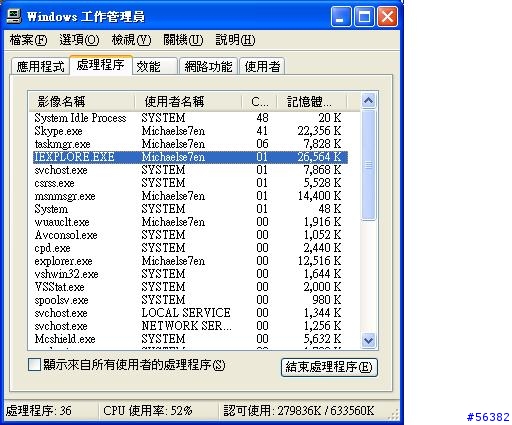
Task: Open the 關機(U) menu
Action: click(183, 40)
